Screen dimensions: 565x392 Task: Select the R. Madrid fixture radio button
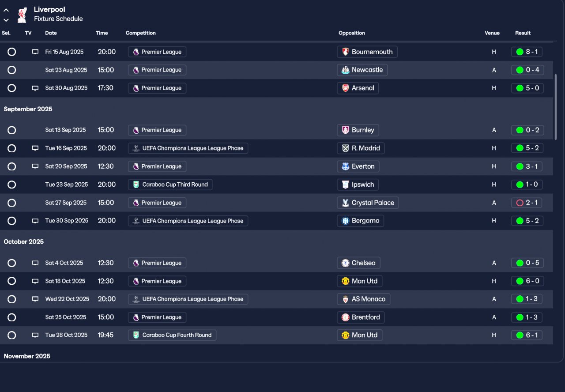[x=12, y=148]
